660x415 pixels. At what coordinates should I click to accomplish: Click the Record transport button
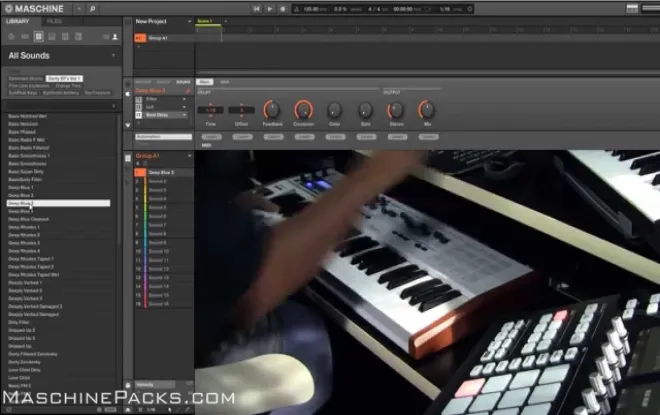coord(283,9)
